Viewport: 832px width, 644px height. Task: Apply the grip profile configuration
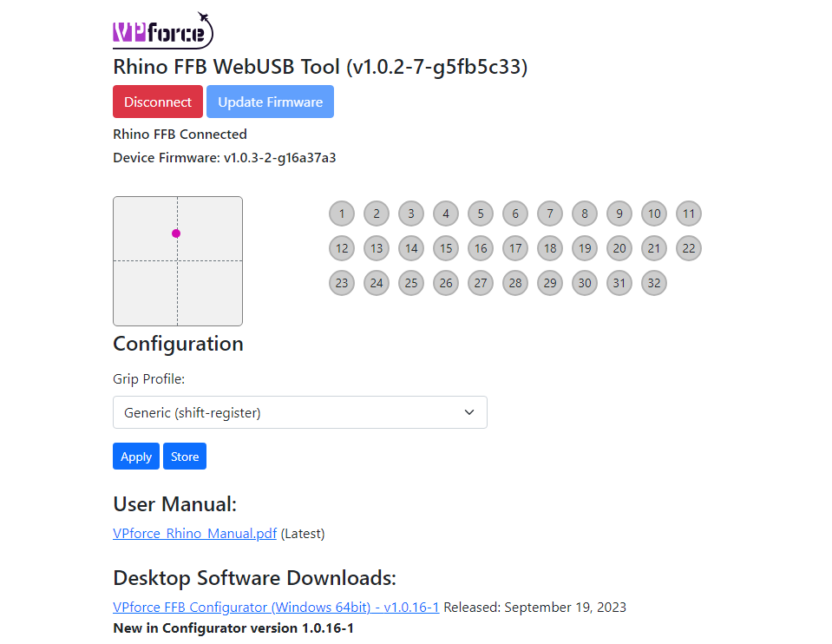coord(136,456)
